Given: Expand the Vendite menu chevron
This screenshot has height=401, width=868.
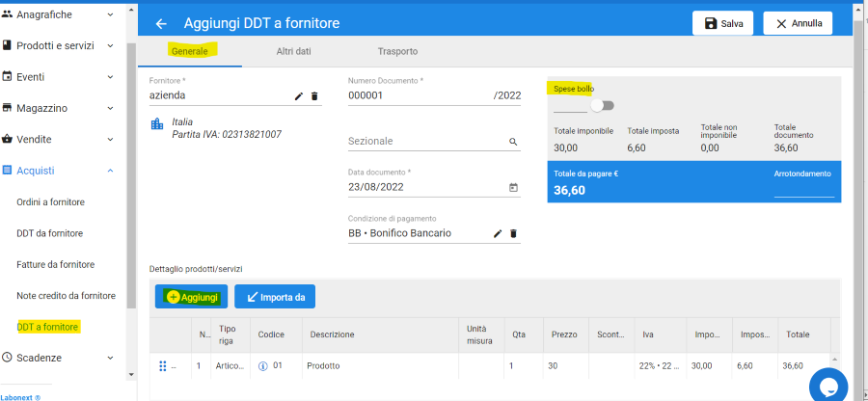Looking at the screenshot, I should click(x=110, y=140).
